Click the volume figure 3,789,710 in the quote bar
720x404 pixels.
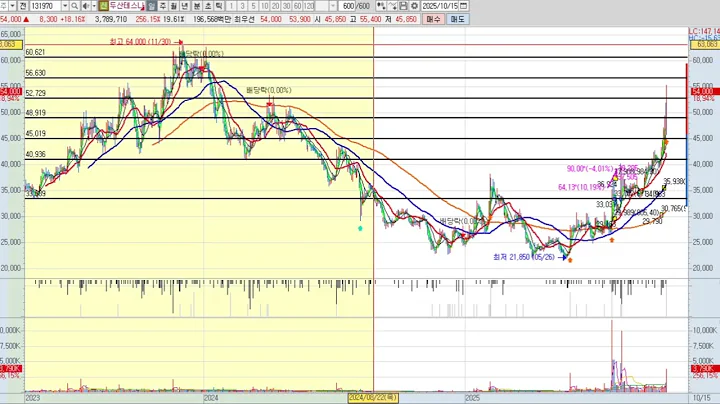[111, 19]
